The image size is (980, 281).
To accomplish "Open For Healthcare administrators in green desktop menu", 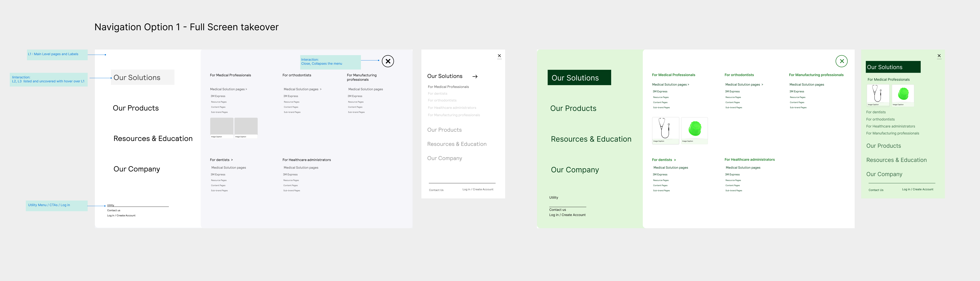I will [x=749, y=160].
